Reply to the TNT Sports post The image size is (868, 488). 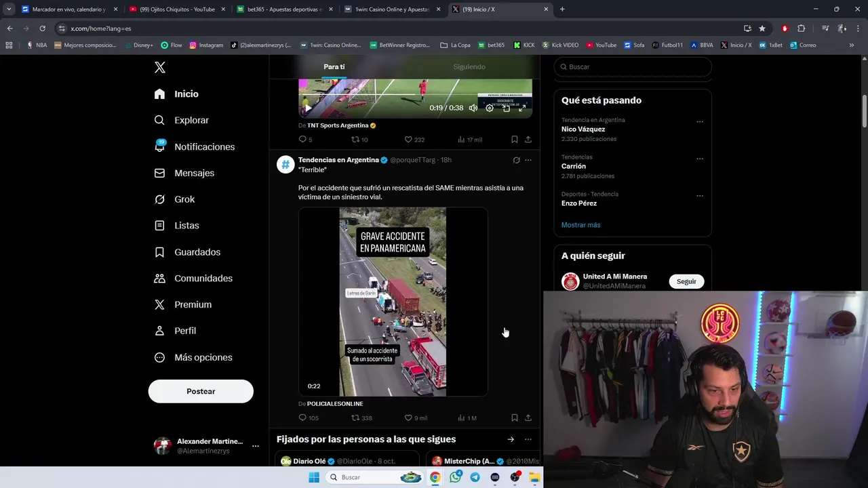[305, 139]
